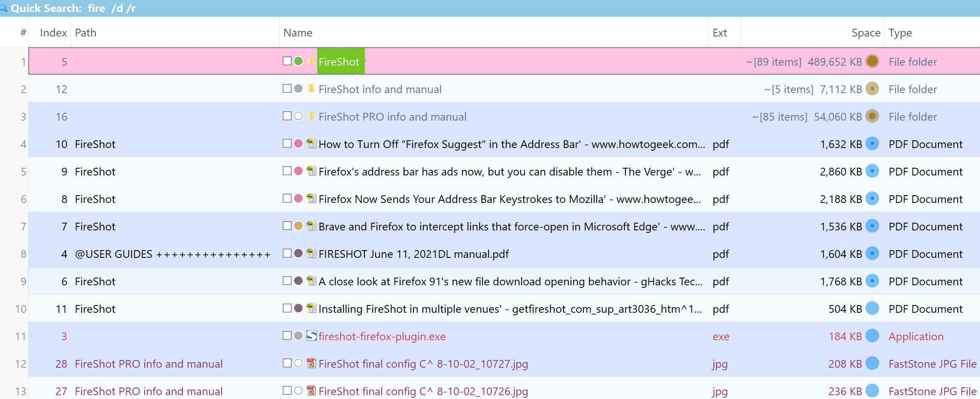This screenshot has width=980, height=399.
Task: Click the '@USER GUIDES' path cell
Action: tap(173, 254)
